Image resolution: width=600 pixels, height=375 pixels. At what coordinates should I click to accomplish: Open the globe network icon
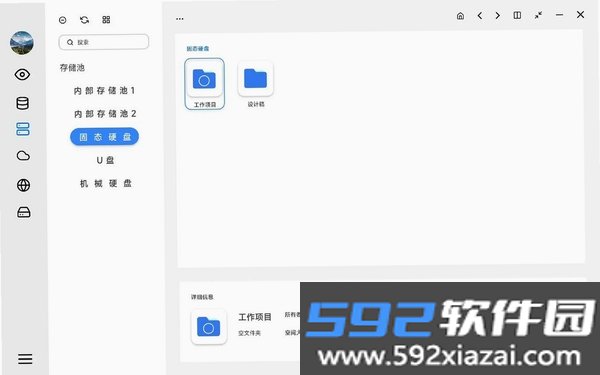point(23,185)
